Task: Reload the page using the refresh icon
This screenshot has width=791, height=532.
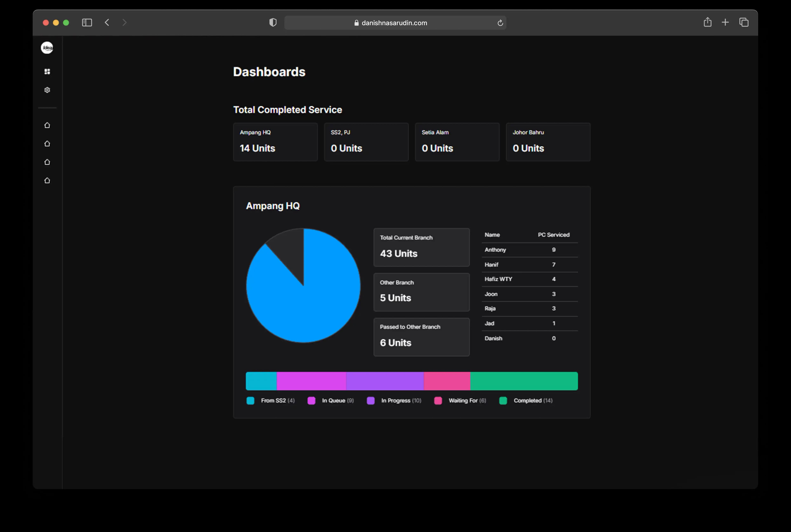Action: 500,23
